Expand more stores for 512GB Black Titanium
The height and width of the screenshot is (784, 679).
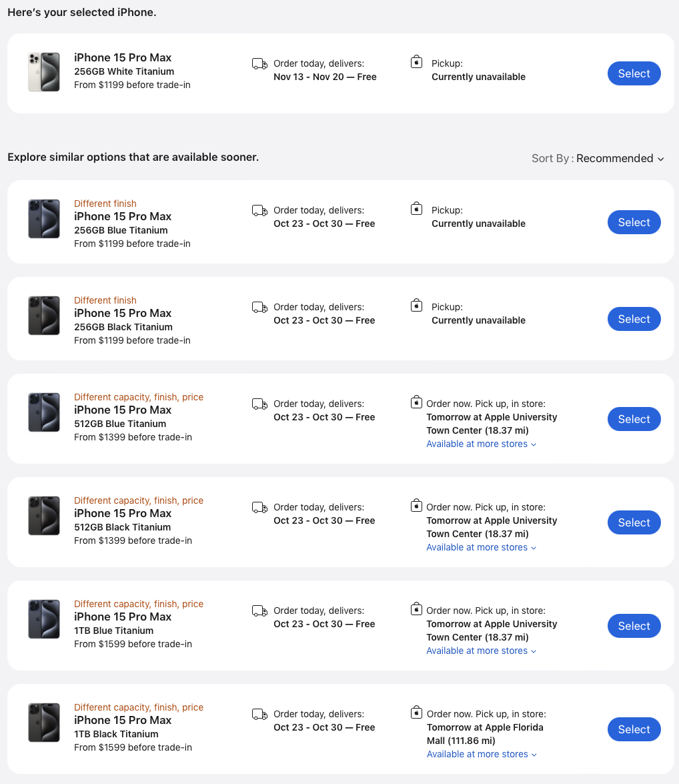click(481, 547)
